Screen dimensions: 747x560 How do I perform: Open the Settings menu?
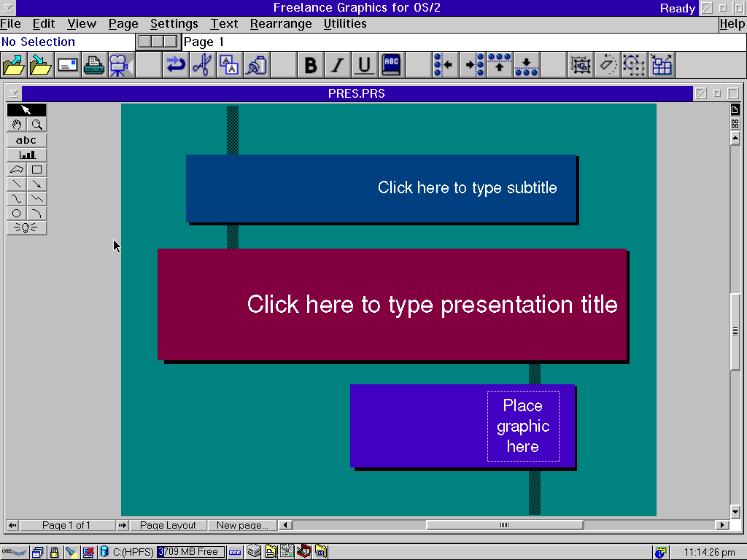pyautogui.click(x=174, y=24)
